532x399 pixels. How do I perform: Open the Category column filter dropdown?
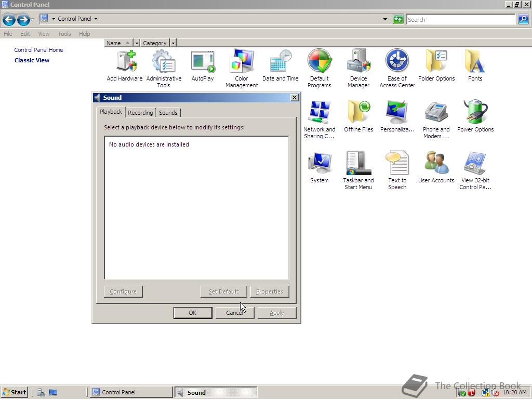click(x=173, y=43)
